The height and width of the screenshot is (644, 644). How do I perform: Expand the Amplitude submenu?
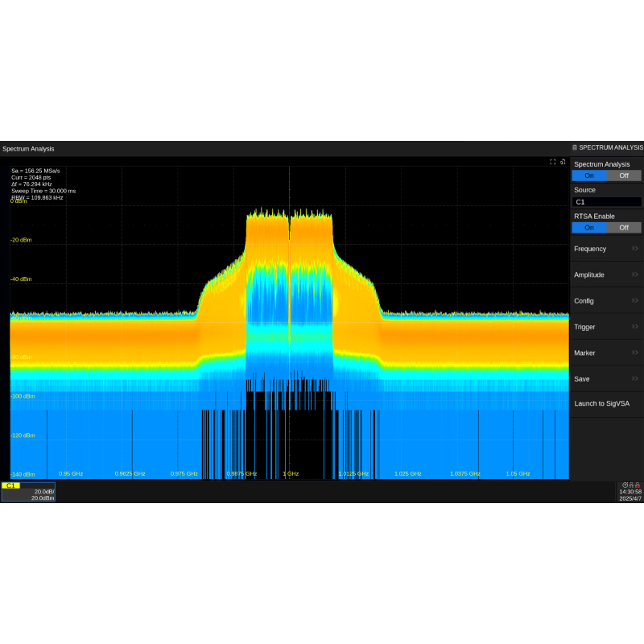pos(606,275)
